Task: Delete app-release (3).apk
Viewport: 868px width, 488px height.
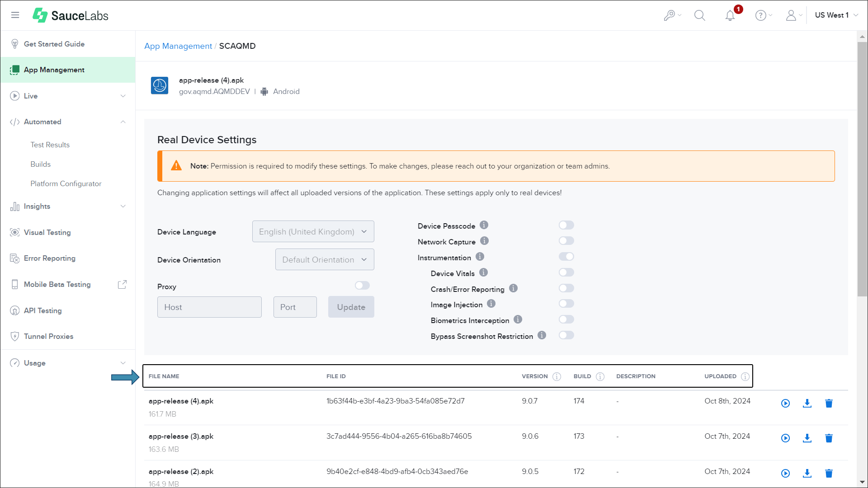Action: (829, 438)
